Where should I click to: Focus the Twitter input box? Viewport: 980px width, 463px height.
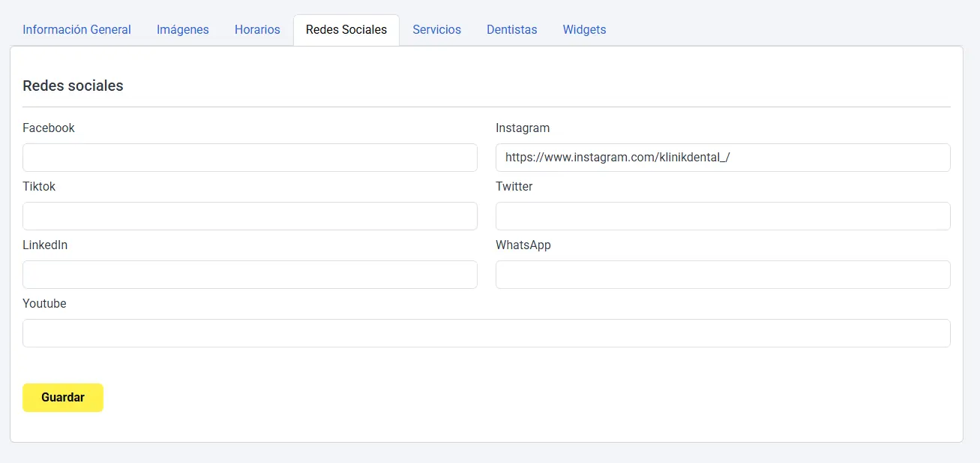pos(723,216)
